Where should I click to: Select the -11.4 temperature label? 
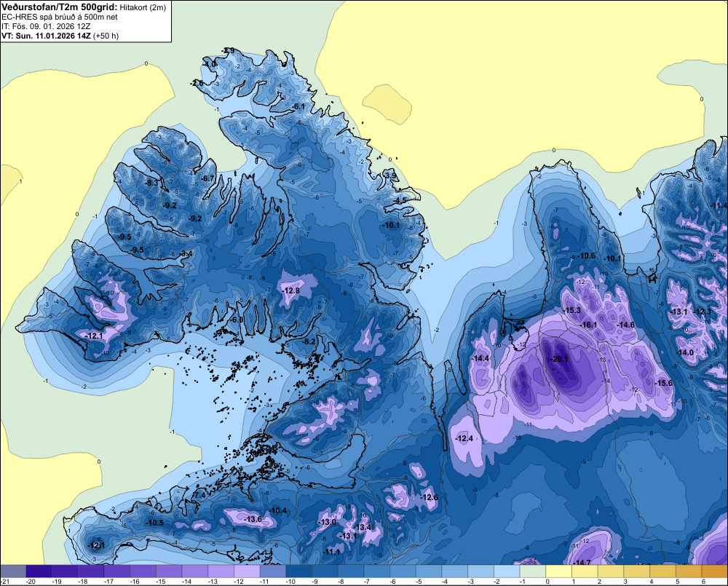(719, 205)
